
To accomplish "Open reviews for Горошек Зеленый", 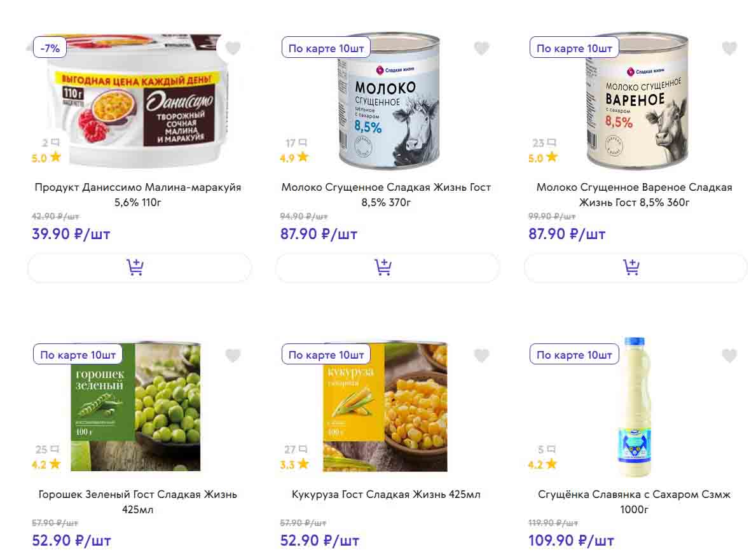I will (x=47, y=450).
